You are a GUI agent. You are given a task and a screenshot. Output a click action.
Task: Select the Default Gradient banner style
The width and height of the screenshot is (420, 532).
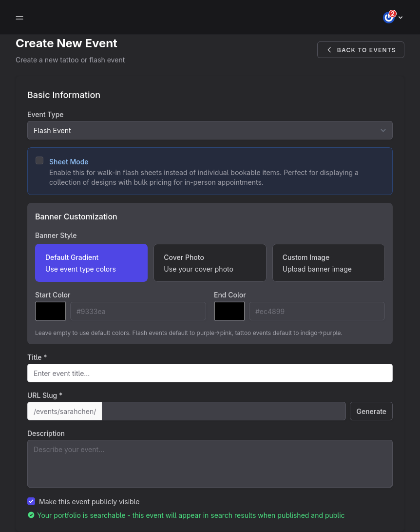click(x=91, y=263)
